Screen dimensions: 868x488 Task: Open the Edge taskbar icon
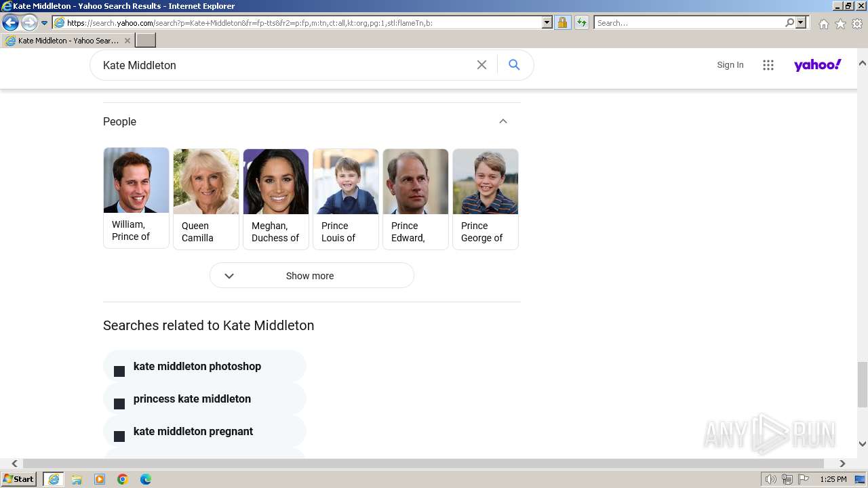click(146, 479)
